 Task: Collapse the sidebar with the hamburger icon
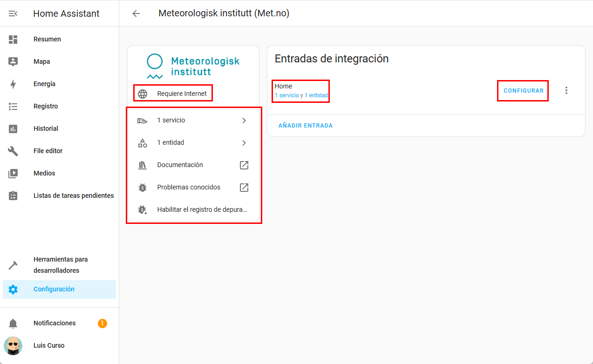pos(13,13)
